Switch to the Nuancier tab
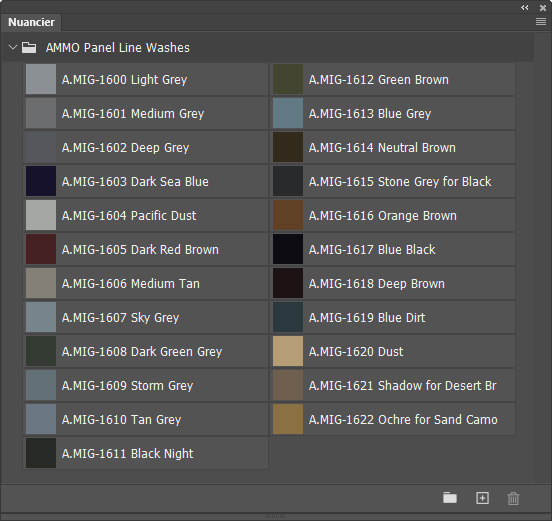This screenshot has width=552, height=521. tap(31, 22)
